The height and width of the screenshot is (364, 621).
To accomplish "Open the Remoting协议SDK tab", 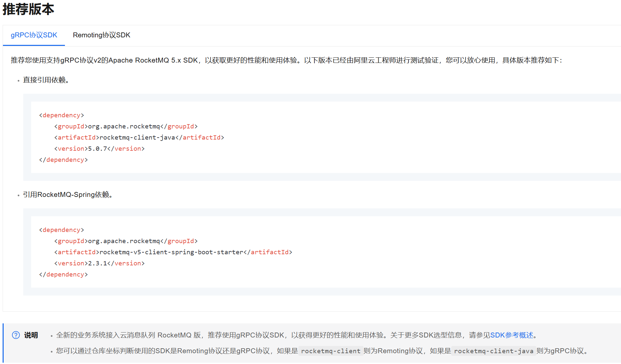I will click(x=101, y=35).
